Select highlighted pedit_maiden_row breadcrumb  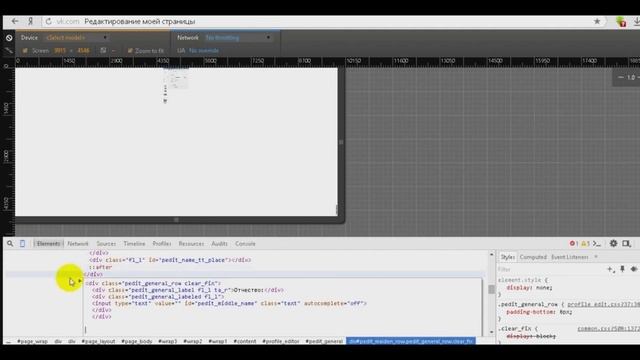[x=411, y=341]
